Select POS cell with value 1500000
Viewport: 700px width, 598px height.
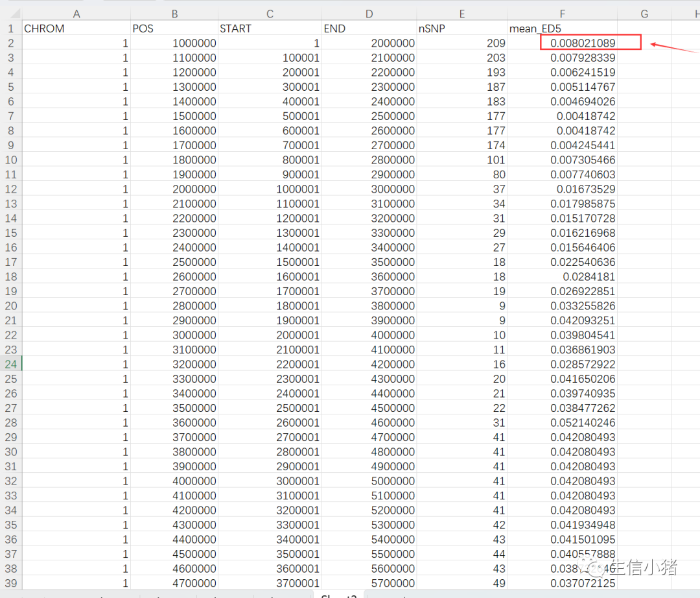pos(174,116)
